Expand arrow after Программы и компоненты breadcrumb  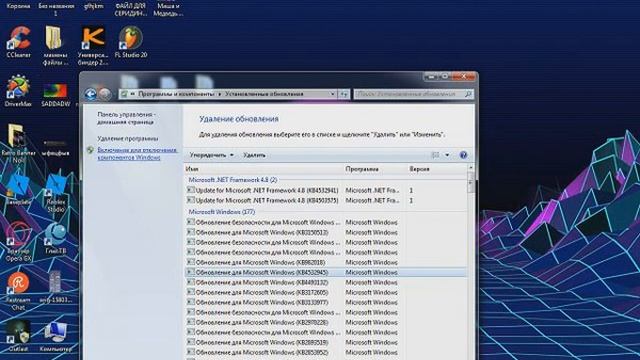point(220,94)
